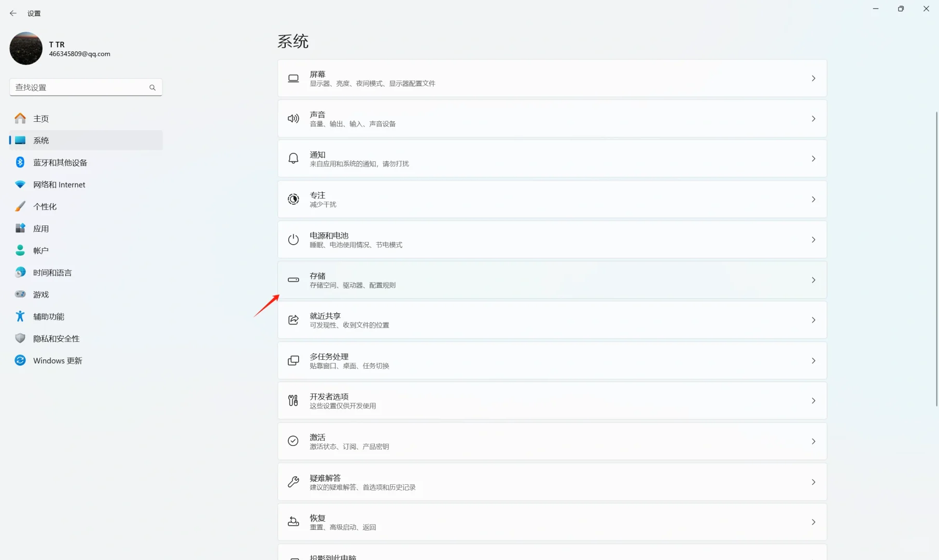The image size is (939, 560).
Task: Switch to 网络和 Internet section
Action: pos(59,184)
